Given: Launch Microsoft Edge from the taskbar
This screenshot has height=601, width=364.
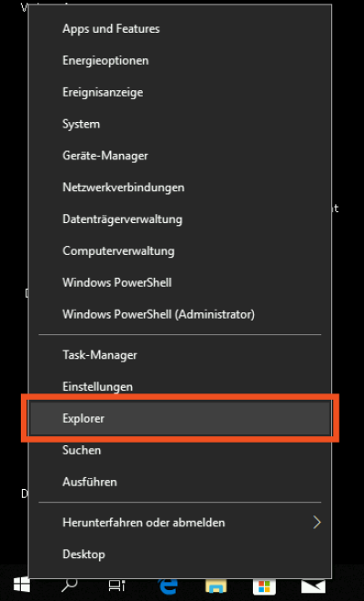Looking at the screenshot, I should tap(167, 586).
